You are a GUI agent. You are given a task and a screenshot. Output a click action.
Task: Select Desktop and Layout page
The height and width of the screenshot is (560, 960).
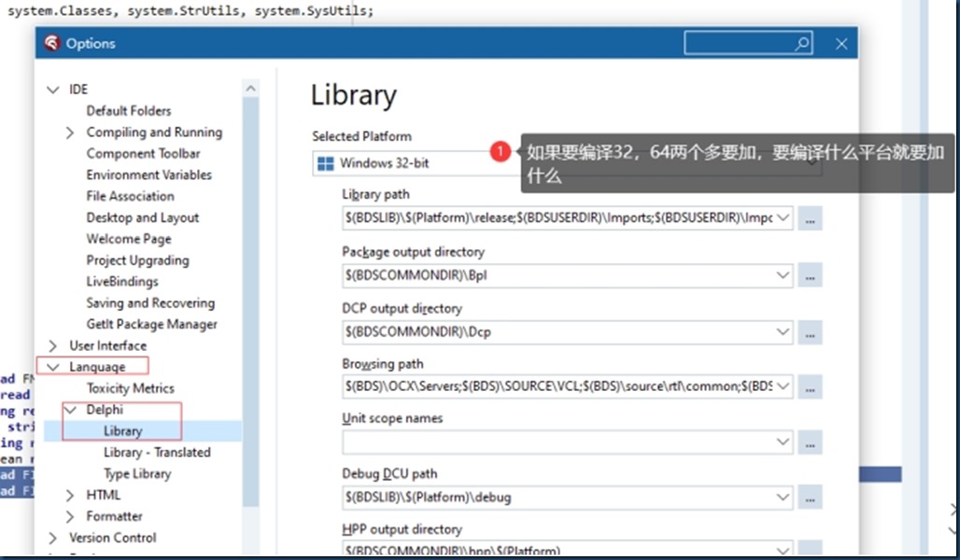[143, 217]
